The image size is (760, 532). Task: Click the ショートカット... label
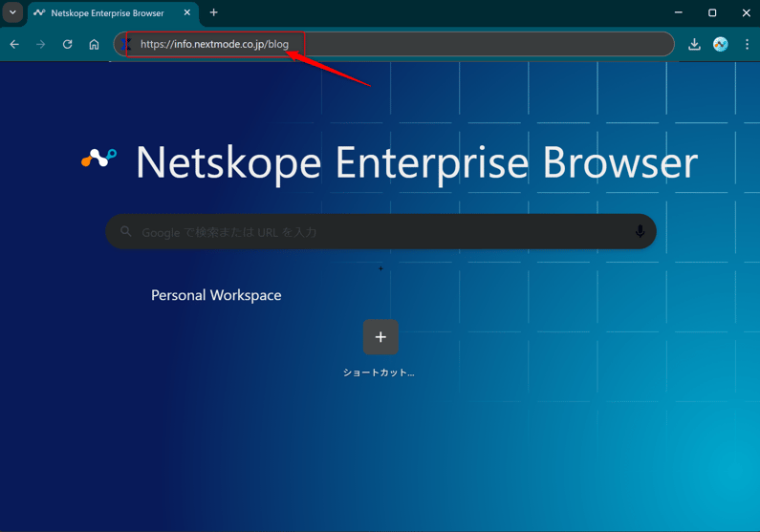point(379,372)
